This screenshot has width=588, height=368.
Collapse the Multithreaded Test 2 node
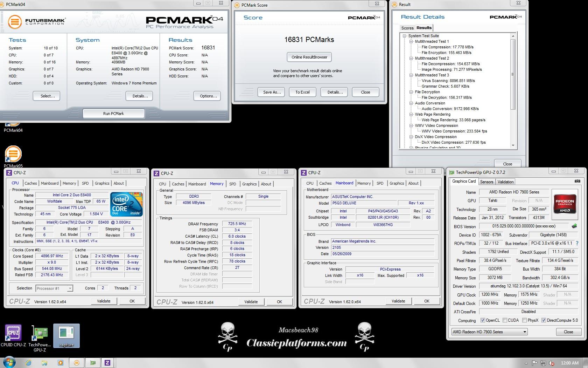click(411, 58)
